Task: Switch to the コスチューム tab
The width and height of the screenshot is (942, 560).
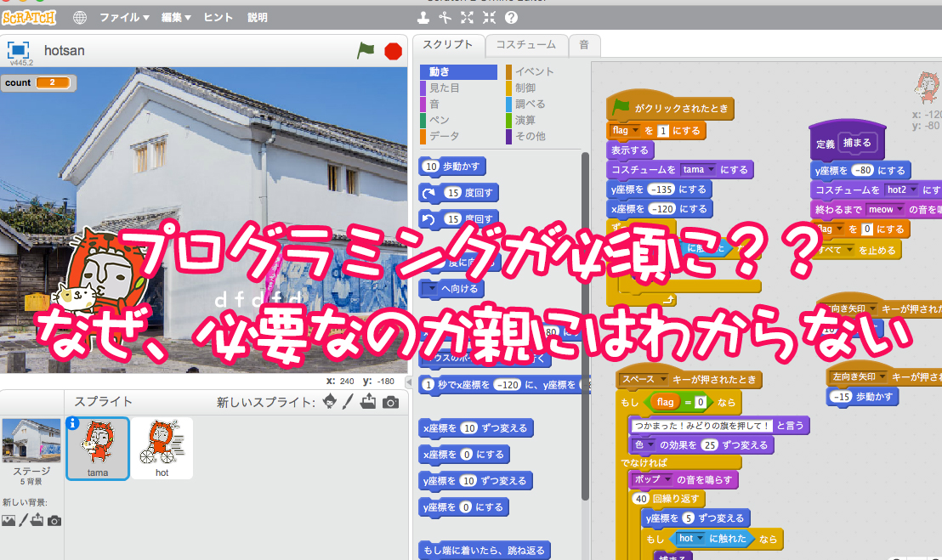Action: [526, 44]
